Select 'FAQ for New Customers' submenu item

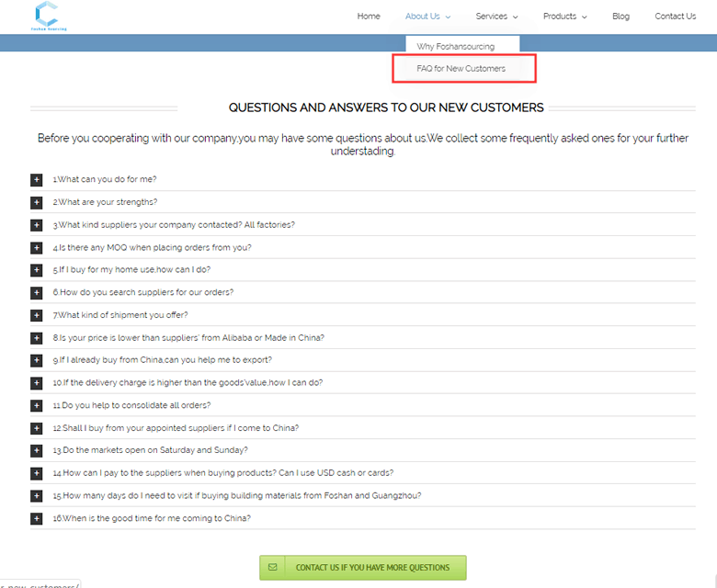tap(461, 69)
